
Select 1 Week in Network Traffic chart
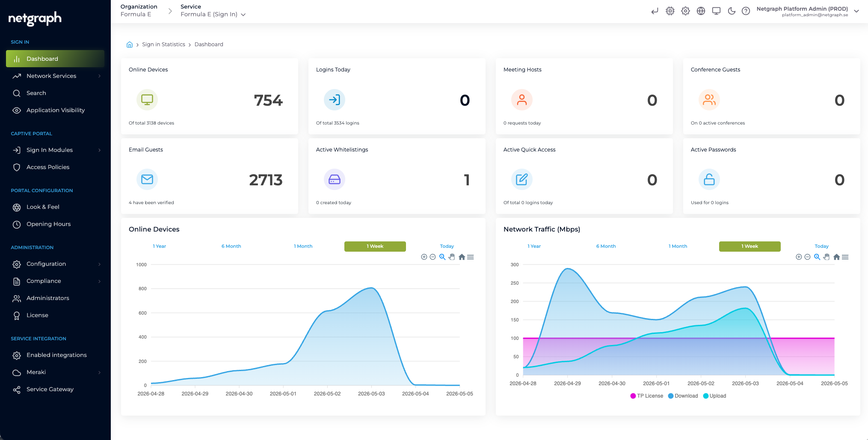(750, 246)
